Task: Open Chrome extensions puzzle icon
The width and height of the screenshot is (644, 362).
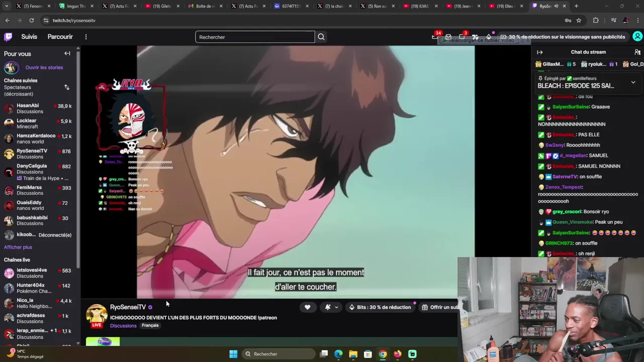Action: click(x=596, y=21)
